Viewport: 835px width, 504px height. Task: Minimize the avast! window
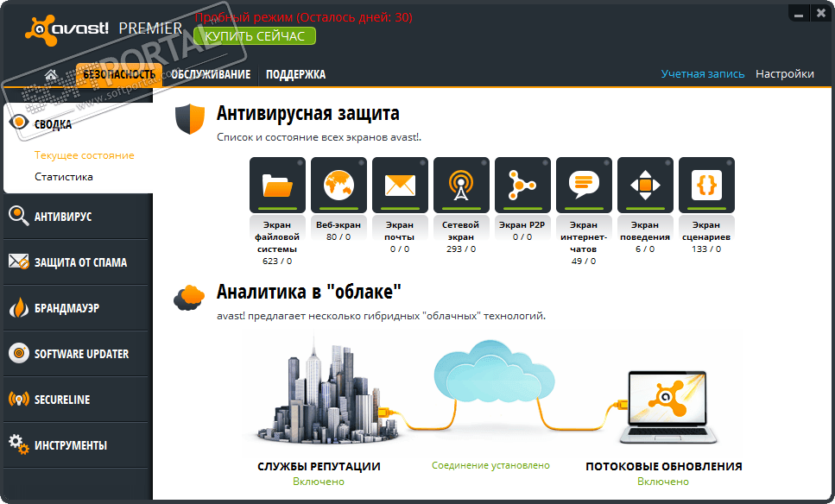pos(798,14)
